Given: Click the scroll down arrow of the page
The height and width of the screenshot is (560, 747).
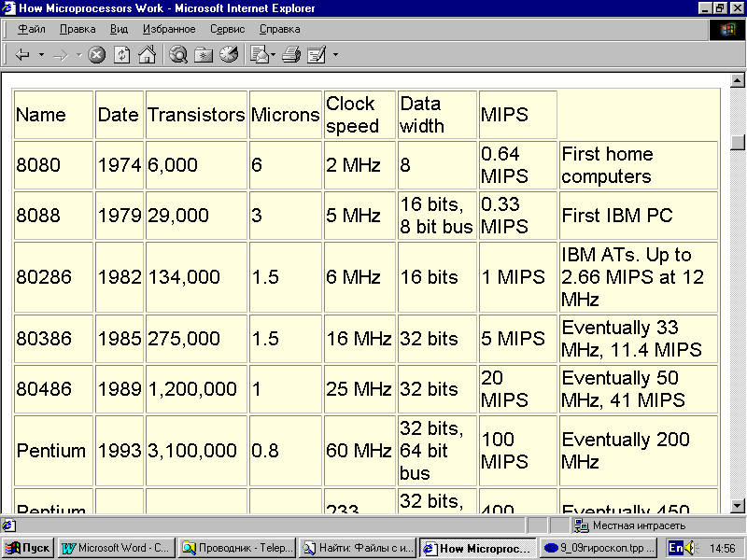Looking at the screenshot, I should [x=737, y=506].
